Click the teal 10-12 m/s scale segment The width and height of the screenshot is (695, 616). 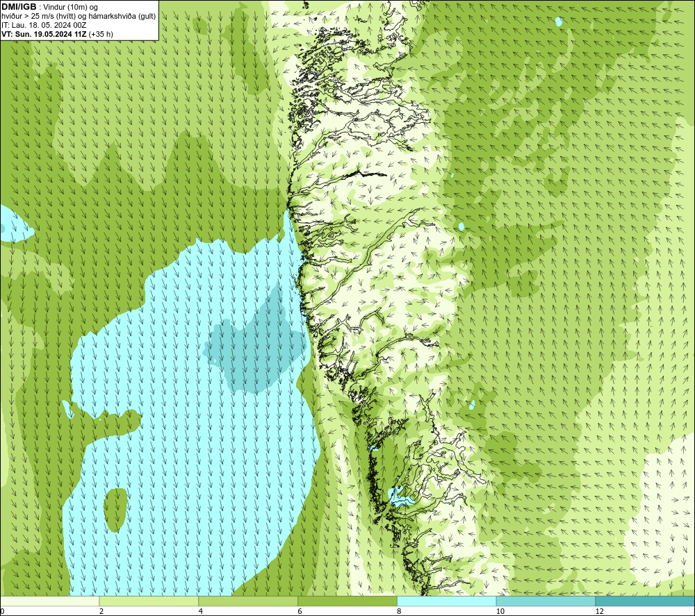click(x=546, y=601)
